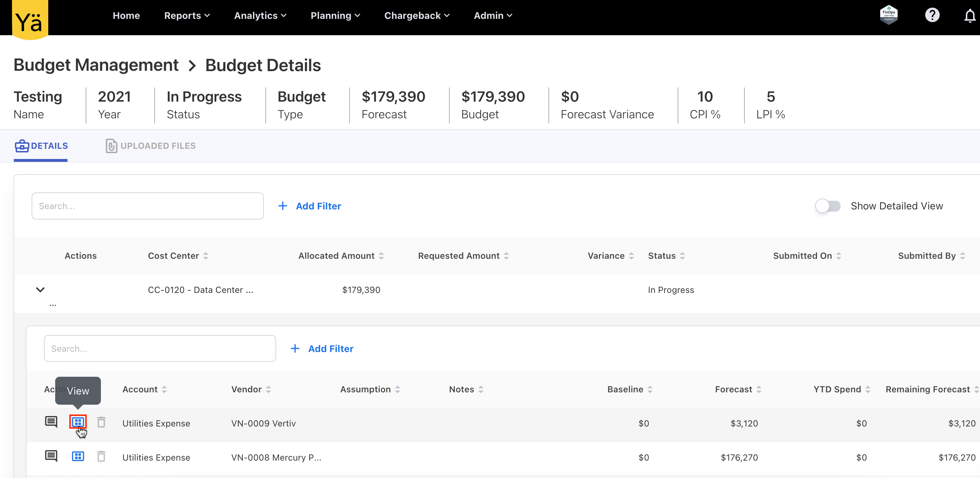Image resolution: width=980 pixels, height=478 pixels.
Task: Switch to Uploaded Files tab
Action: (x=151, y=146)
